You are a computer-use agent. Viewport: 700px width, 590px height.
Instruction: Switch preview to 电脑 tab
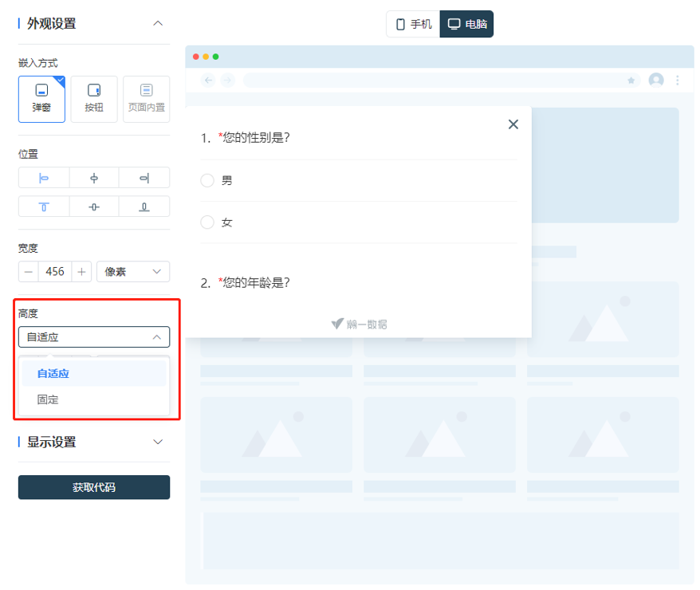466,24
